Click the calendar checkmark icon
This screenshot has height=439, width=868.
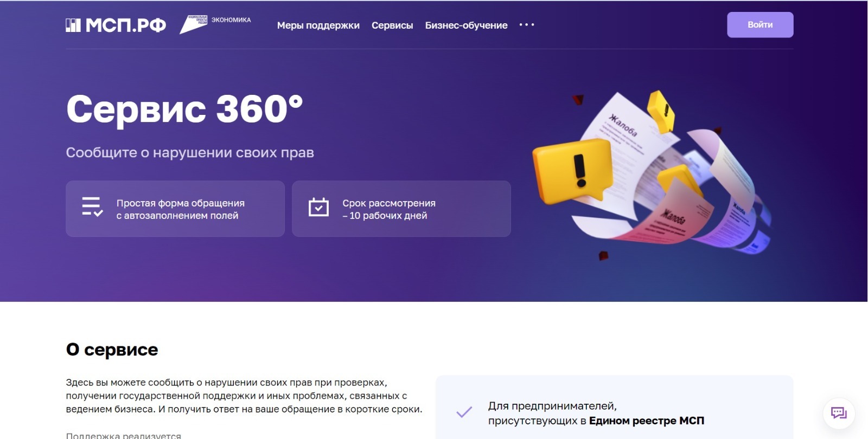318,207
